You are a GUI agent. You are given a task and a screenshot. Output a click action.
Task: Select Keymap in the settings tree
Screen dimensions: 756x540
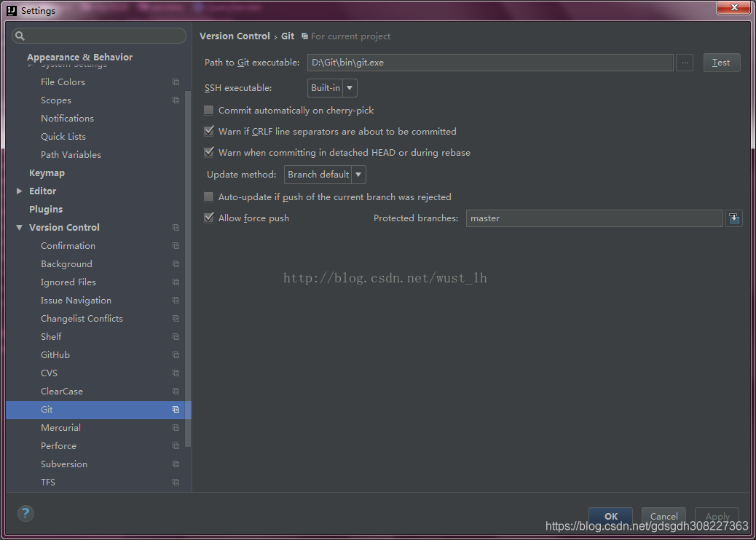(x=47, y=173)
